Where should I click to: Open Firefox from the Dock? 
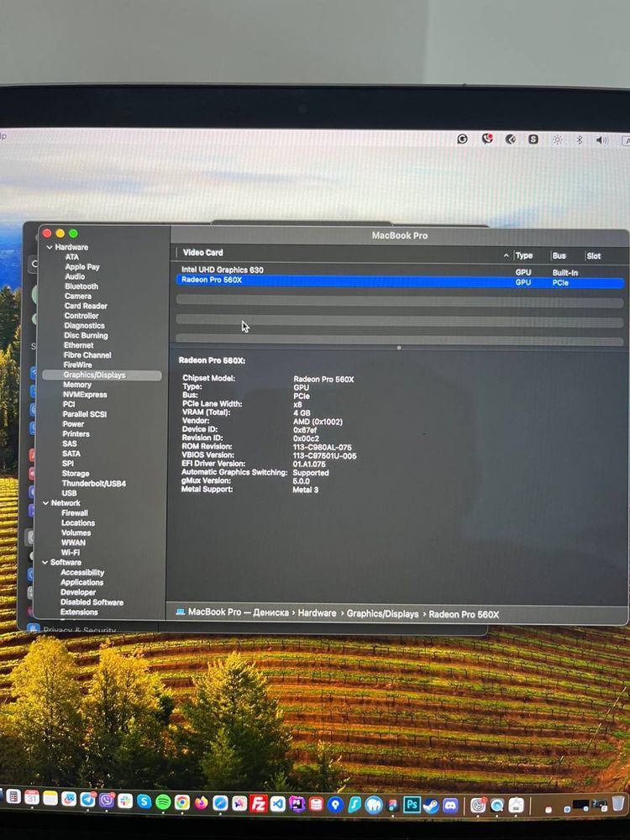click(x=202, y=802)
